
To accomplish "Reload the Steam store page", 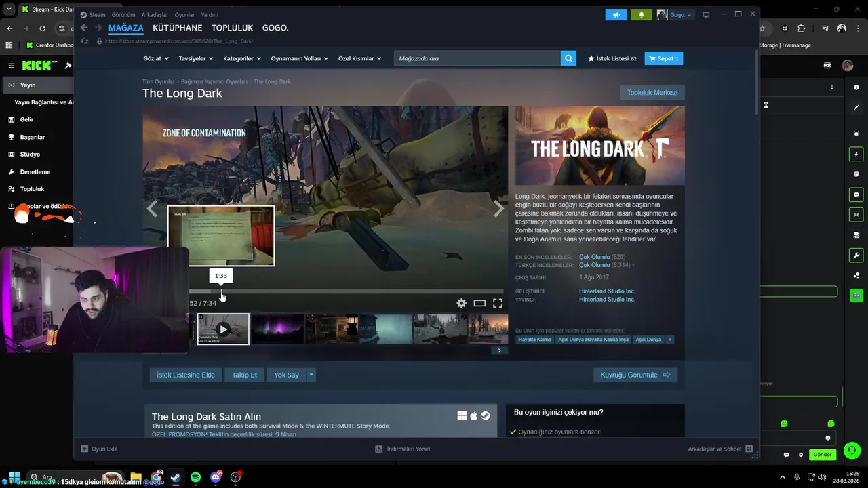I will pyautogui.click(x=85, y=41).
